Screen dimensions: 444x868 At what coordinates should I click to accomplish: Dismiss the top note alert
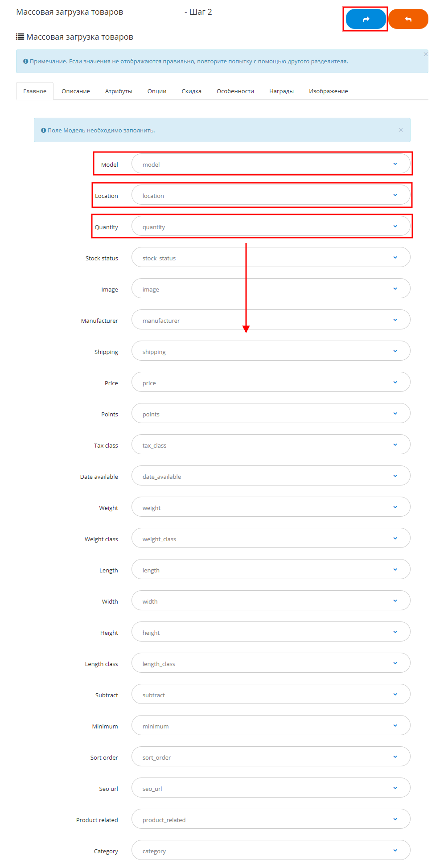[425, 54]
